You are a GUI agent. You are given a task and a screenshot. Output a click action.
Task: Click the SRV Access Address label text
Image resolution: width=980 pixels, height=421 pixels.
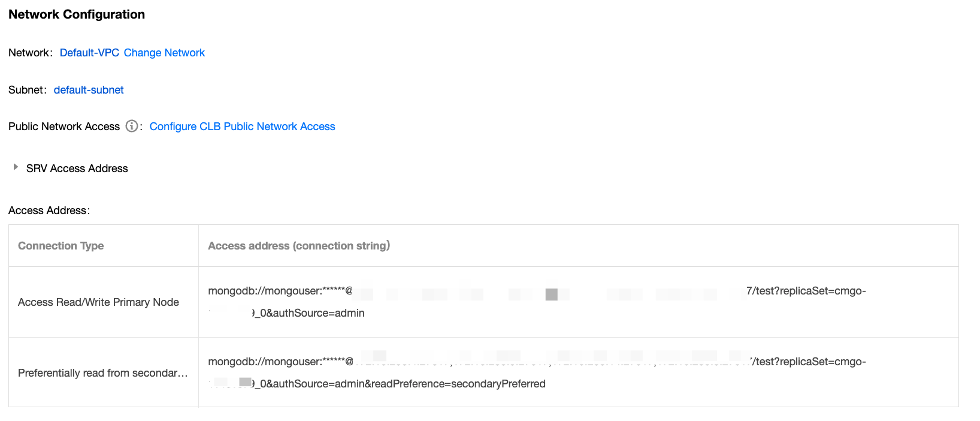[x=77, y=169]
